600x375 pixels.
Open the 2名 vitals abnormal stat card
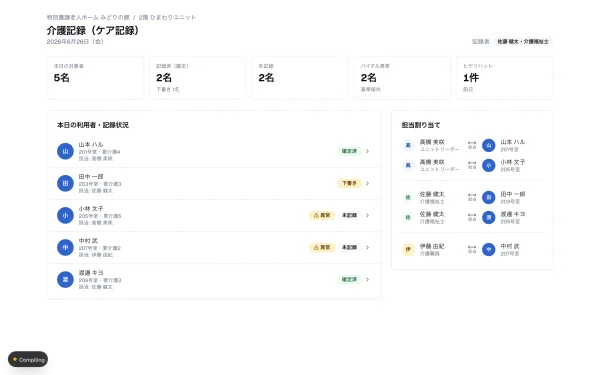(x=402, y=78)
